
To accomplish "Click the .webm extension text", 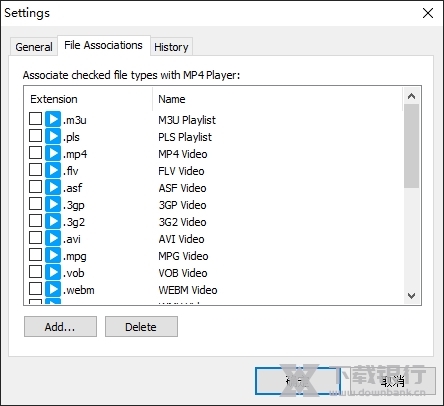I will (x=79, y=290).
